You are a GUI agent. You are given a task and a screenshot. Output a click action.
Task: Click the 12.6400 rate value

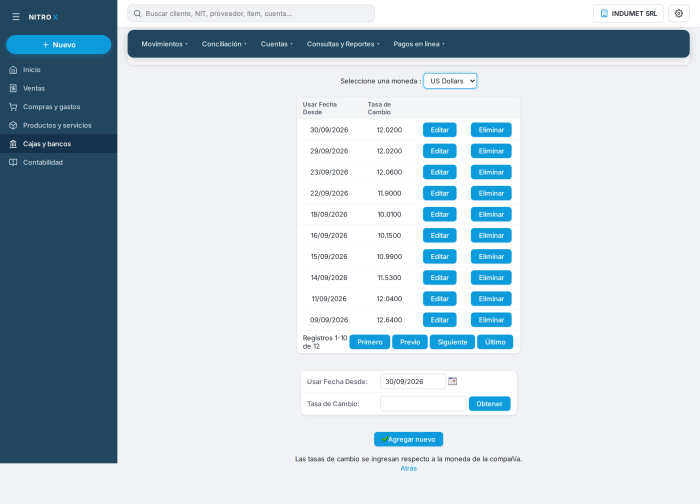pos(389,320)
